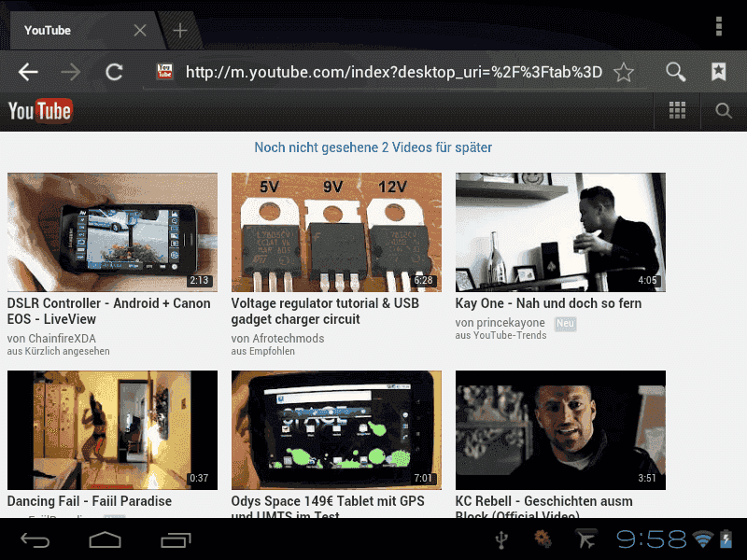Tap the Android home button
The image size is (747, 560).
tap(105, 540)
